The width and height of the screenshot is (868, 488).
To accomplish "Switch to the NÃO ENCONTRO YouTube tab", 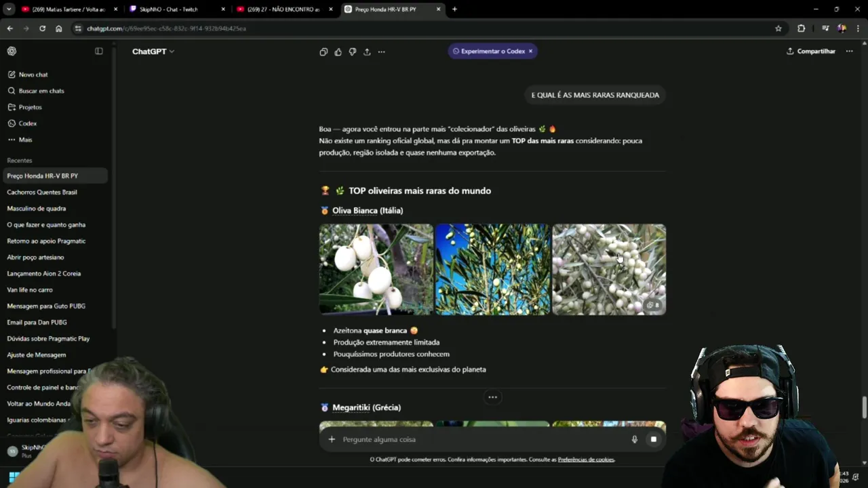I will tap(284, 9).
